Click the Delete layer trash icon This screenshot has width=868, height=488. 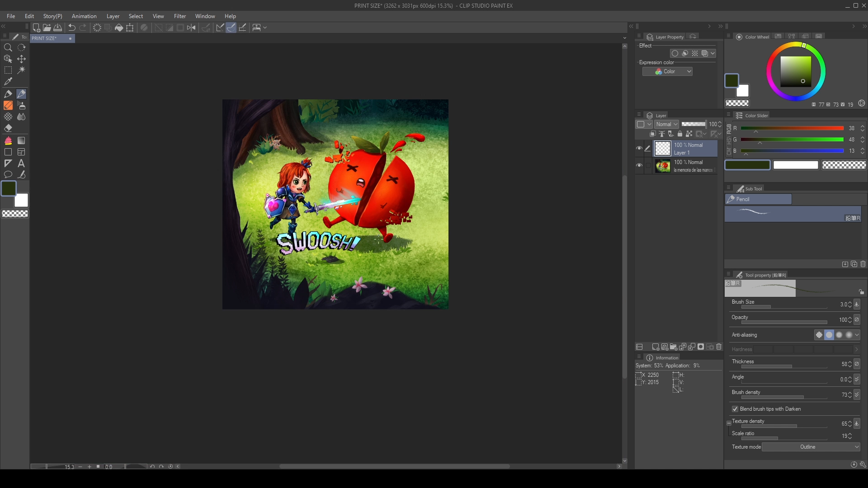click(719, 347)
